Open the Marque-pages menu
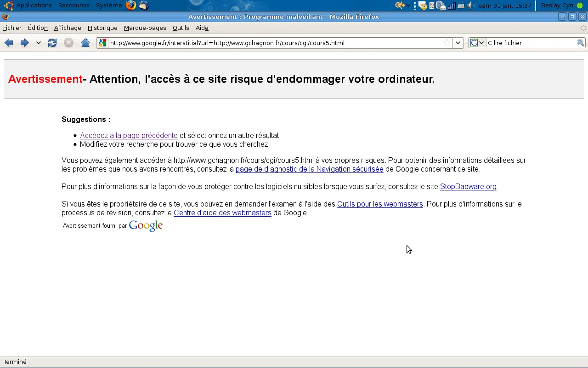The image size is (588, 368). pos(145,28)
